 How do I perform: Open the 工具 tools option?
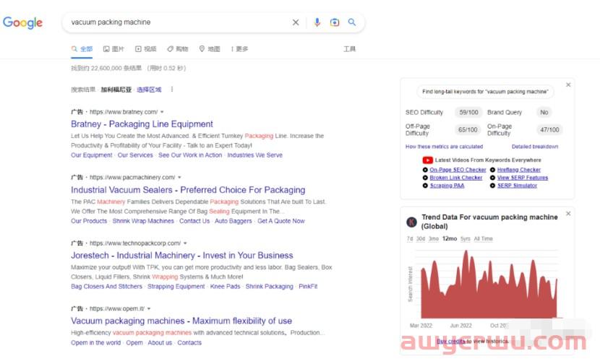pos(349,49)
